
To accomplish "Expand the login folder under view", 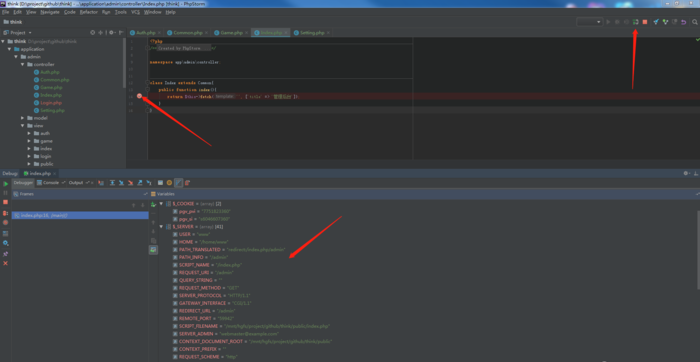I will pyautogui.click(x=29, y=156).
